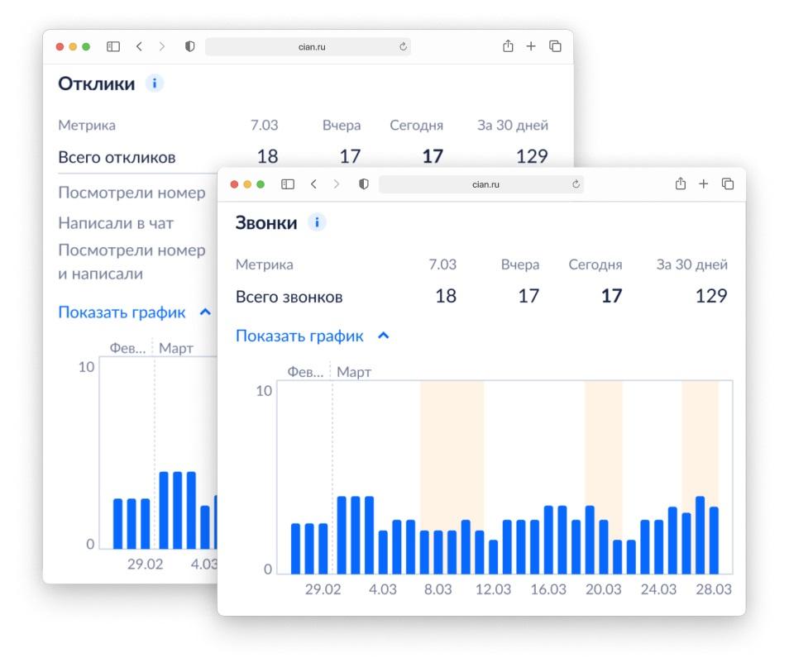Go back in the Отклики browser window
The width and height of the screenshot is (789, 672).
click(139, 47)
